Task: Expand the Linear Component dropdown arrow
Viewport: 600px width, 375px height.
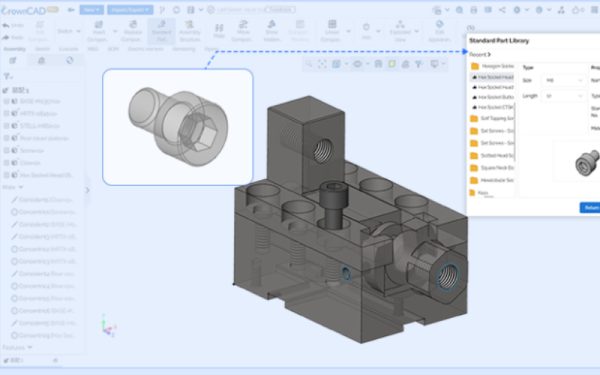Action: point(348,31)
